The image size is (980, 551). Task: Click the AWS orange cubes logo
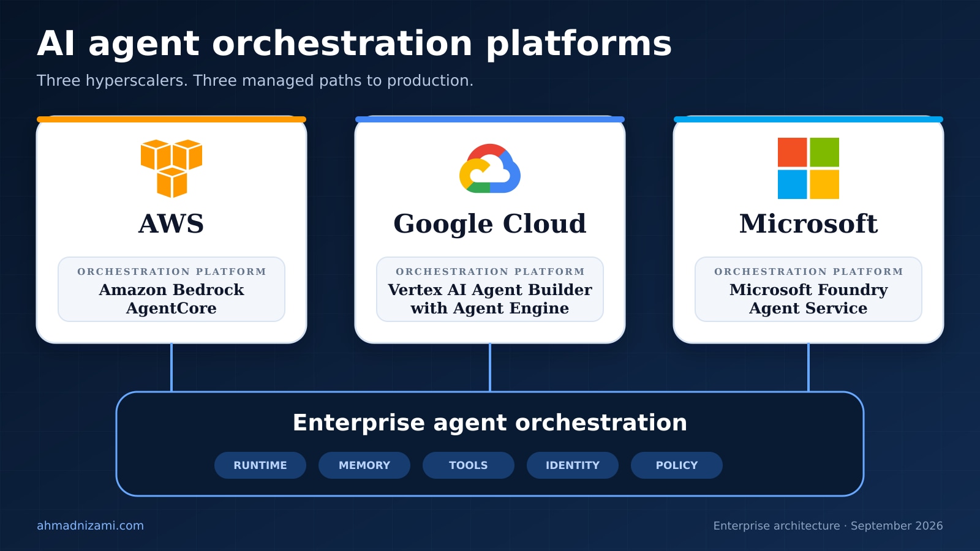(x=171, y=168)
